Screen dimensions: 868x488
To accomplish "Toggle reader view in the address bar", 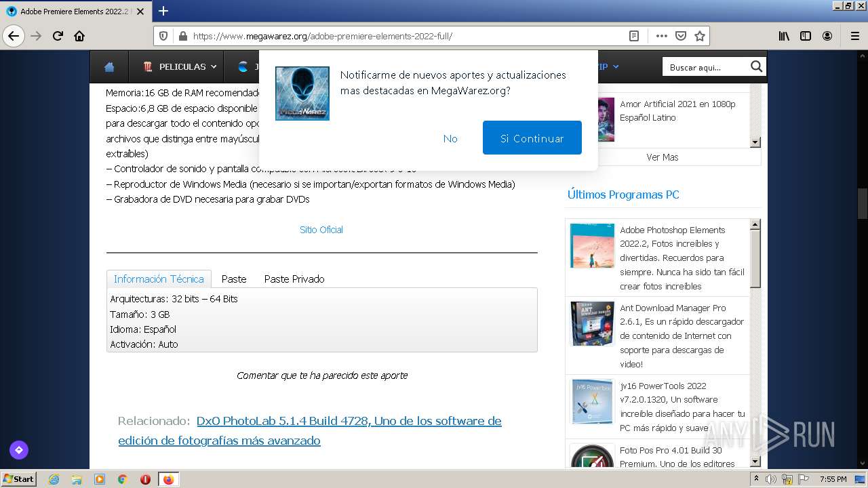I will 634,36.
